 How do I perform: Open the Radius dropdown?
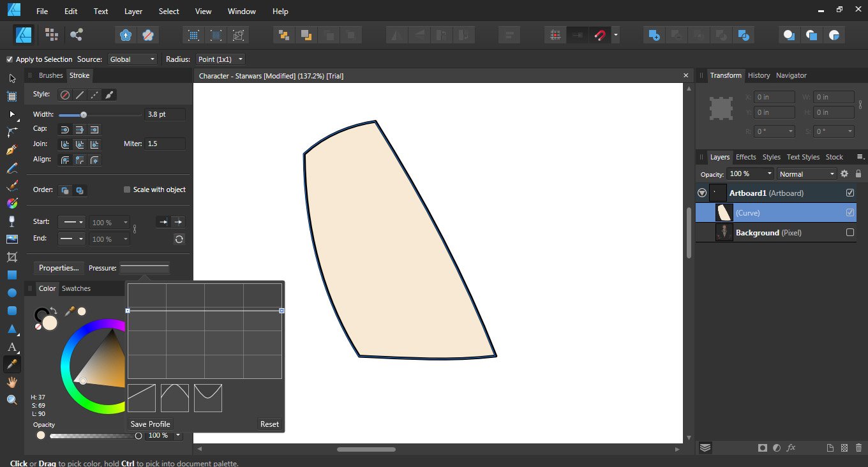pos(220,59)
